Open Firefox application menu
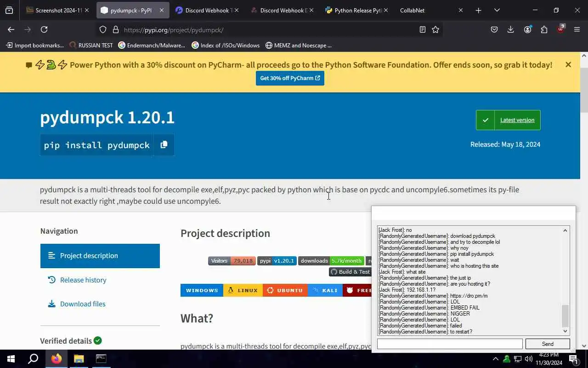This screenshot has width=588, height=368. 577,29
